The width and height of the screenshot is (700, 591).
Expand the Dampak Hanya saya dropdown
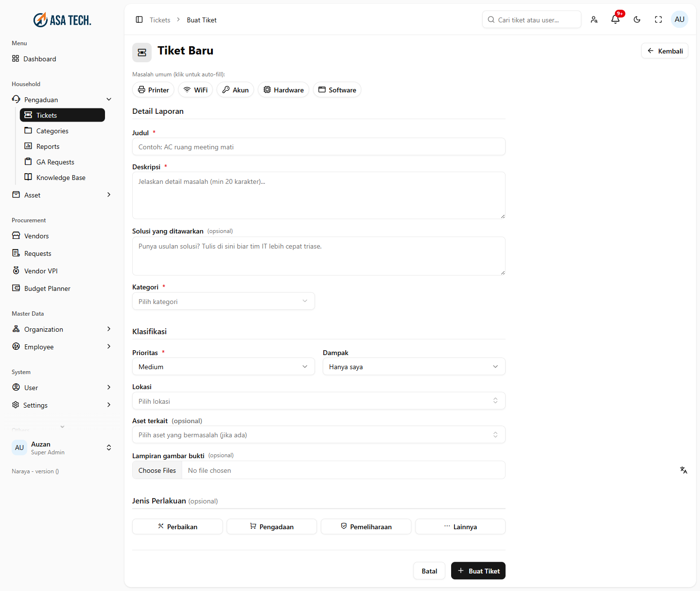pos(414,366)
